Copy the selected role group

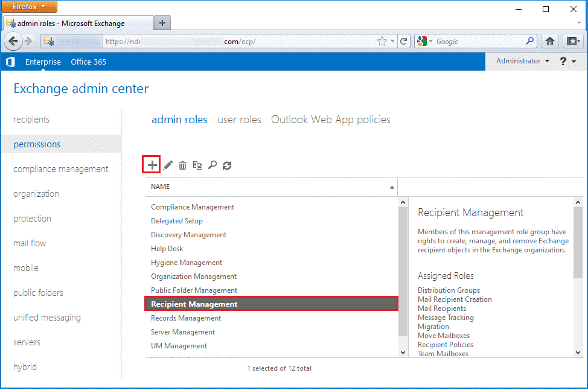tap(197, 165)
